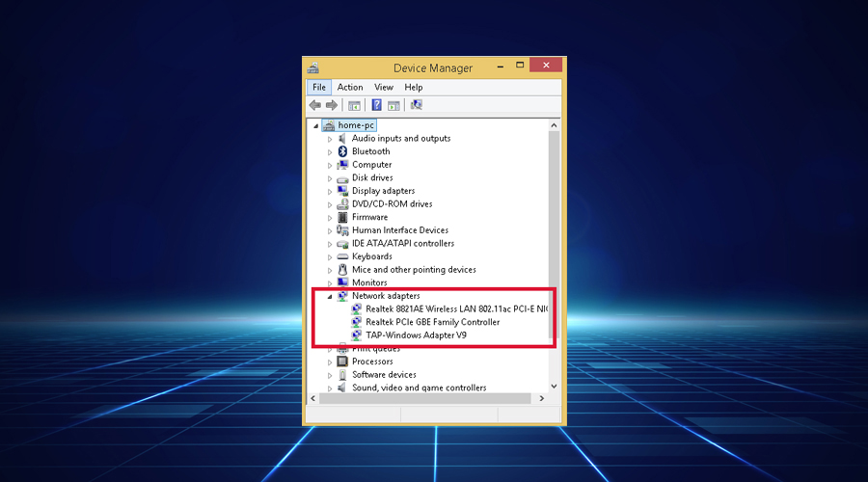
Task: Select the home-pc label
Action: [x=356, y=125]
